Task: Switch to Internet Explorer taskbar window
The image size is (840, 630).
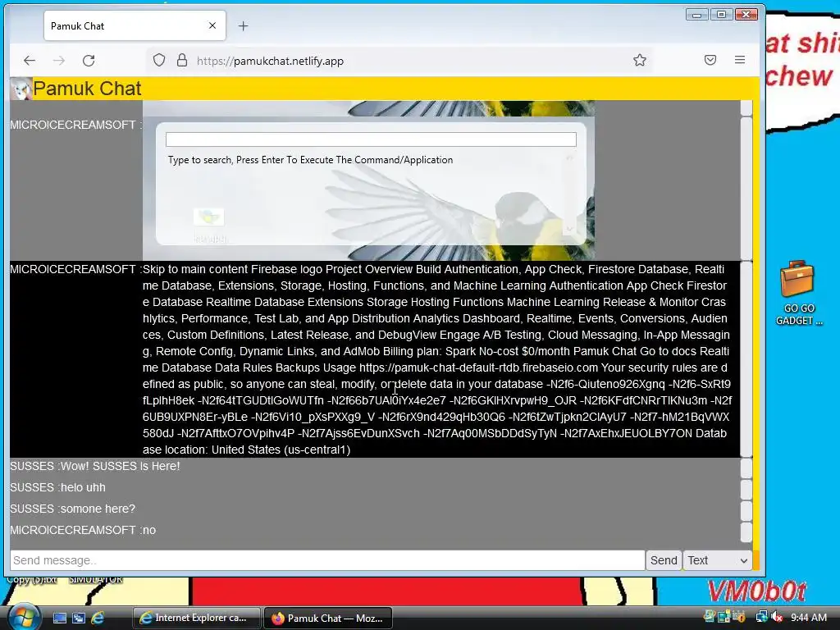Action: pyautogui.click(x=197, y=618)
